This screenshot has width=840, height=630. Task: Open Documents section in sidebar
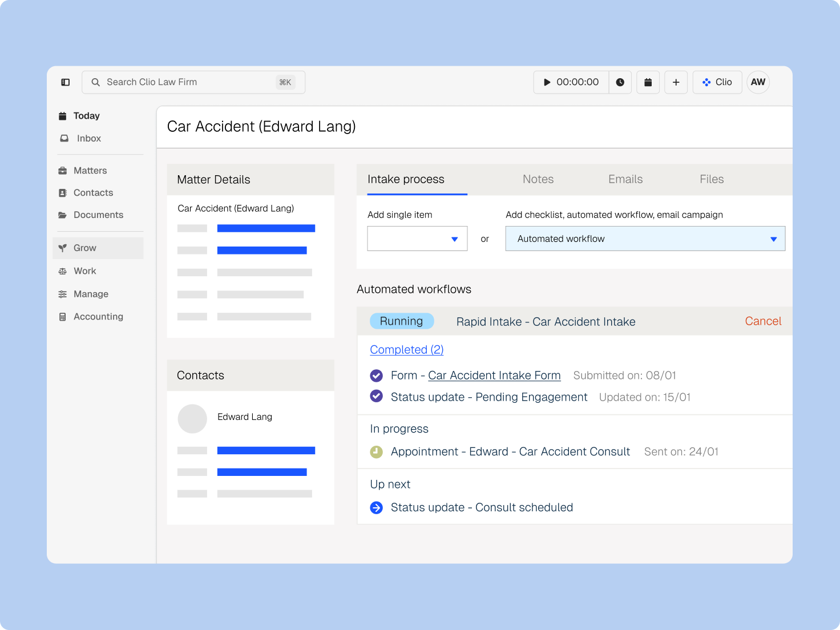tap(91, 215)
